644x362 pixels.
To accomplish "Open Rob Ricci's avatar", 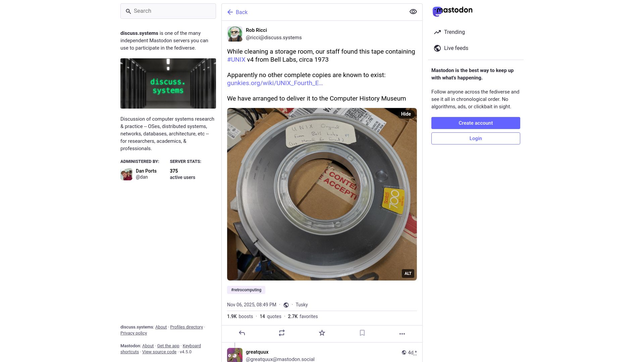I will coord(235,34).
